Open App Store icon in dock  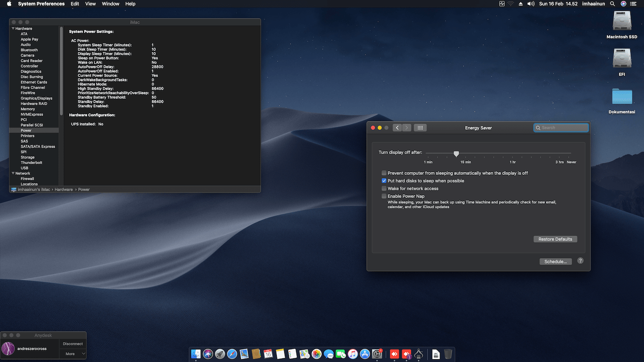click(365, 354)
